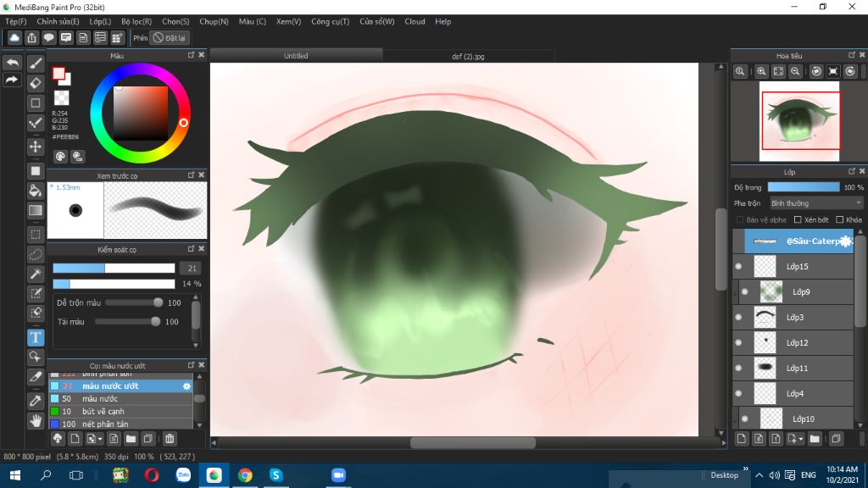The width and height of the screenshot is (868, 488).
Task: Select the màu nước brush
Action: point(120,398)
